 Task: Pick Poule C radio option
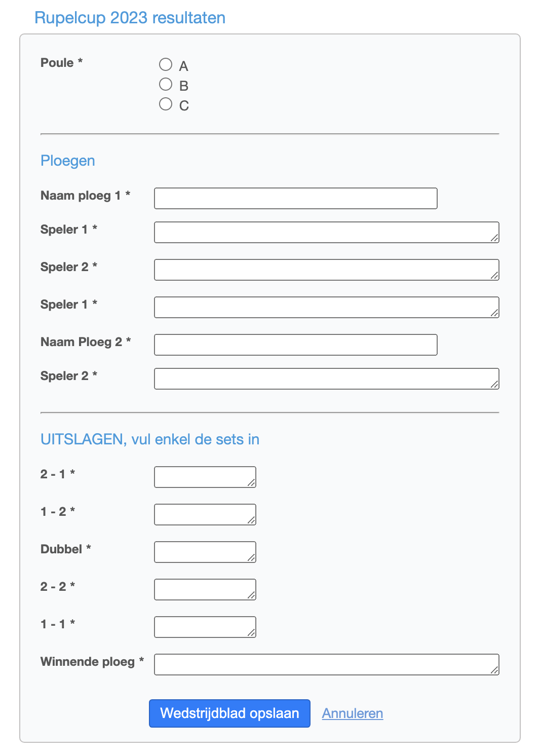(166, 104)
